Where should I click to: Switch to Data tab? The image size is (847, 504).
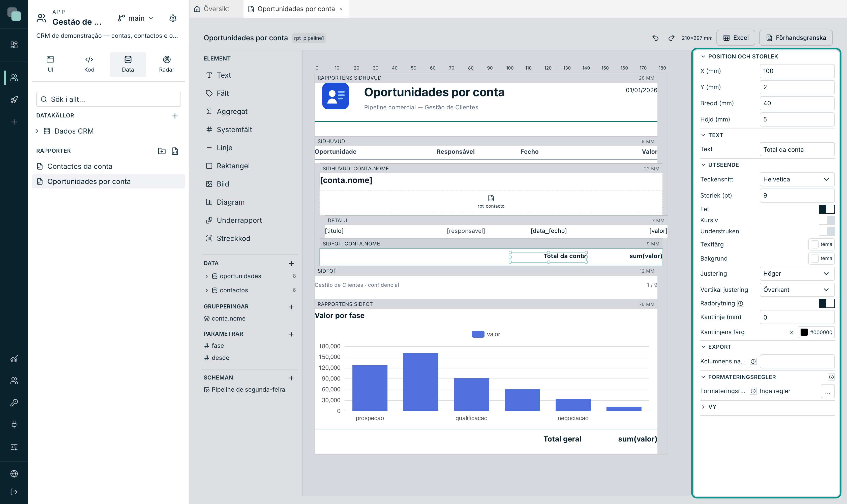tap(128, 65)
